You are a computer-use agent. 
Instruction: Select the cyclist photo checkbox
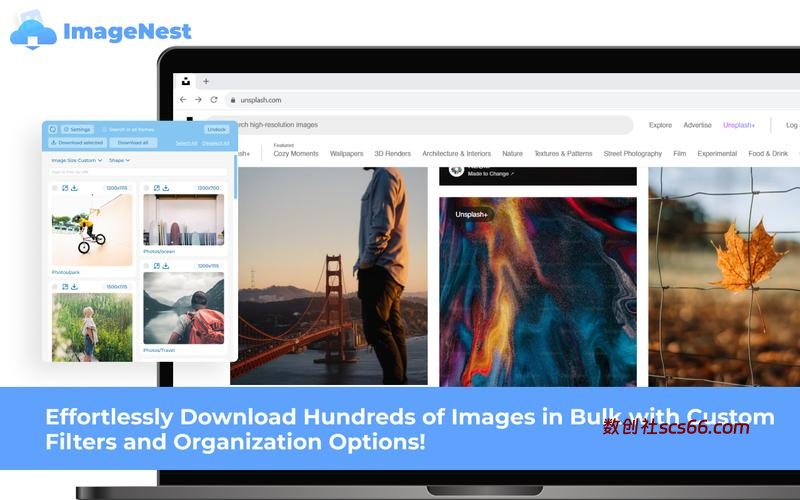[54, 187]
